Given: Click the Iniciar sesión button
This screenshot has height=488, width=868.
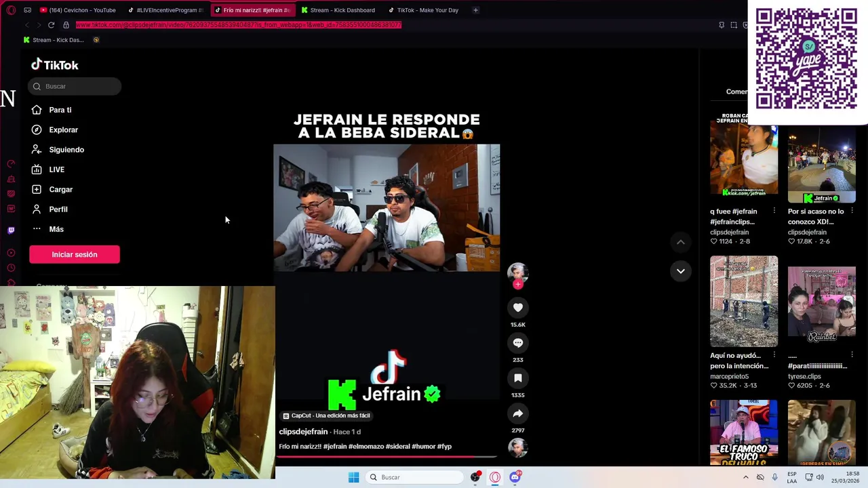Looking at the screenshot, I should (75, 254).
